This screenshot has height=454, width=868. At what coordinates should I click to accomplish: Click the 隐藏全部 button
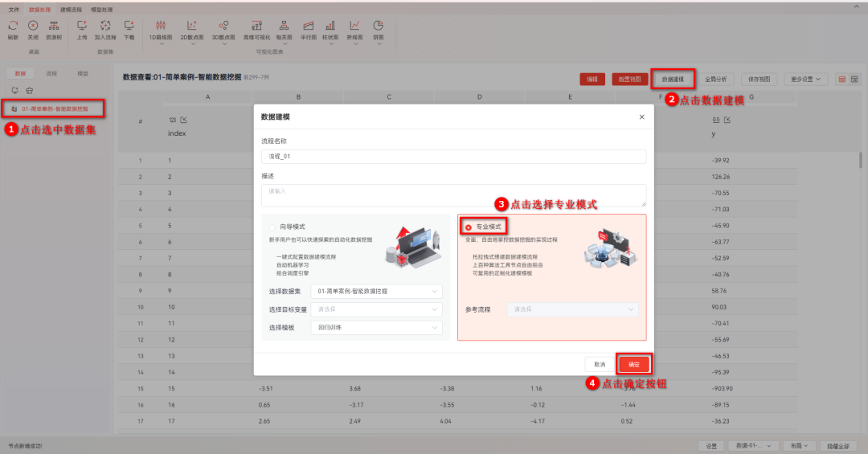pos(838,446)
